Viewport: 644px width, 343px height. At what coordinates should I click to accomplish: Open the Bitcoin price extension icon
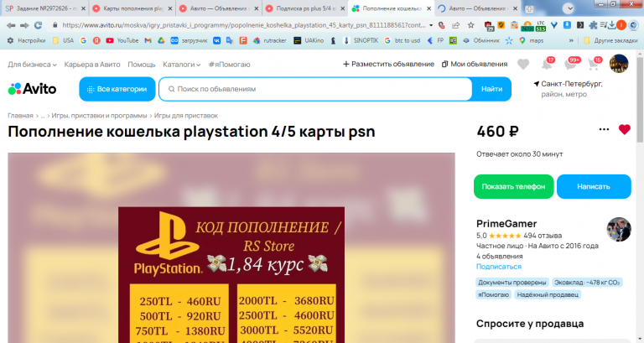(527, 25)
